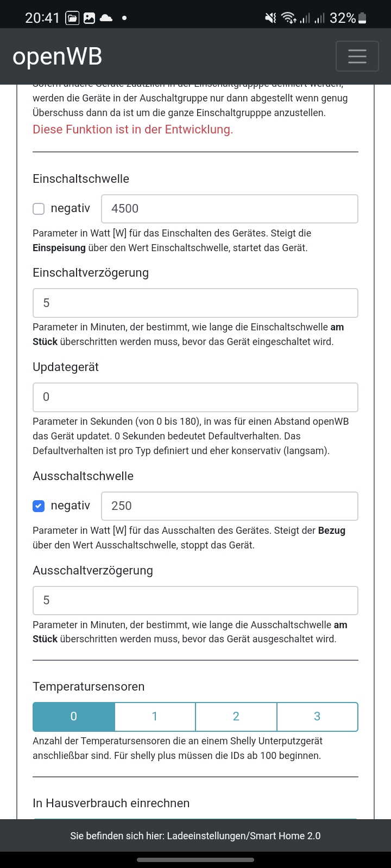
Task: Tap the cloud notification icon
Action: 106,18
